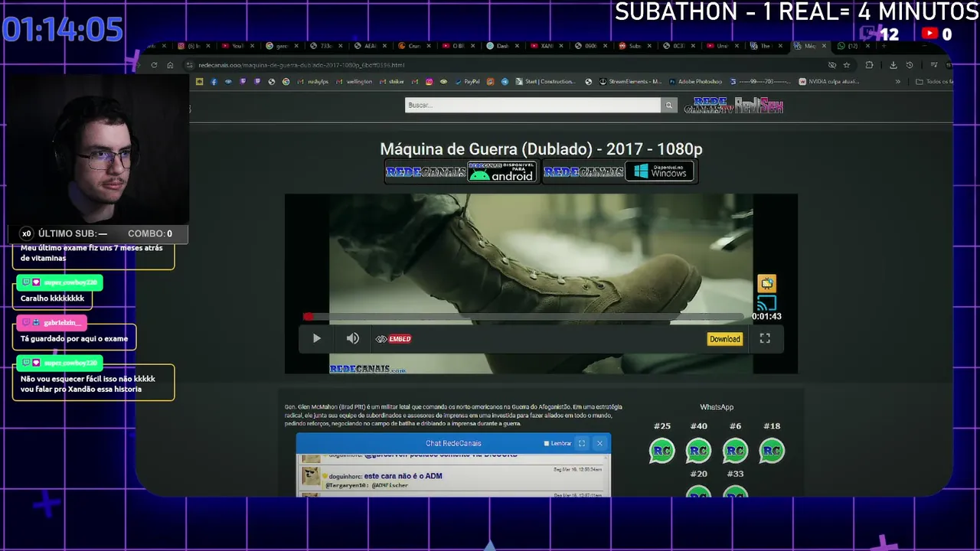
Task: Open NVIDIA culpa bookmark
Action: point(829,81)
